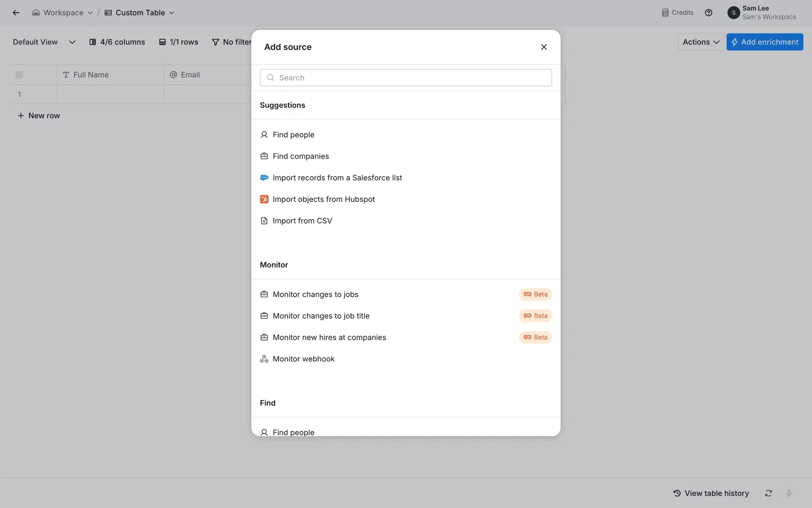The image size is (812, 508).
Task: Expand the Custom Table breadcrumb menu
Action: click(x=140, y=13)
